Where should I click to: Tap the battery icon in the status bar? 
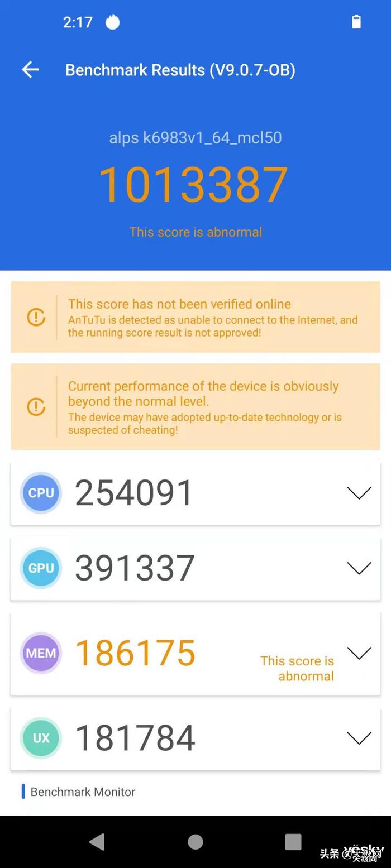coord(356,22)
